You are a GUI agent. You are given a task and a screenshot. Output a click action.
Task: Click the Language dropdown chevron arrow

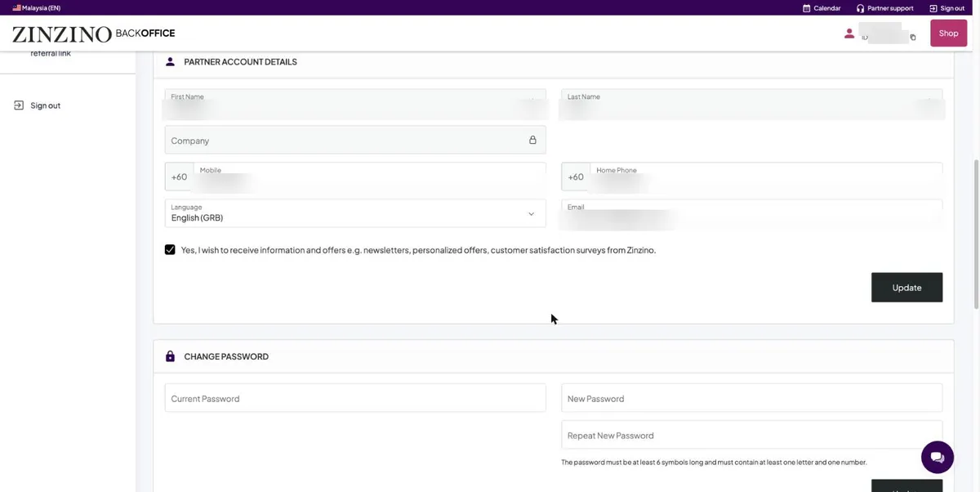(531, 214)
